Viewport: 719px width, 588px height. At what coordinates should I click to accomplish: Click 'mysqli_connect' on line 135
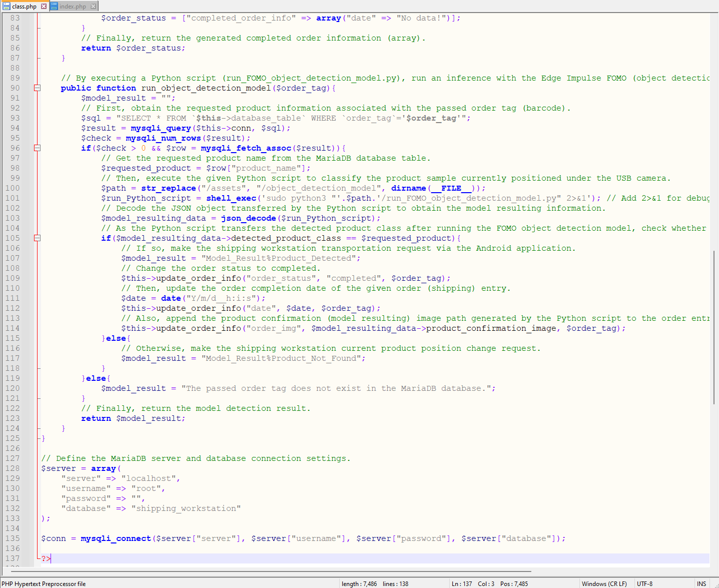[116, 538]
